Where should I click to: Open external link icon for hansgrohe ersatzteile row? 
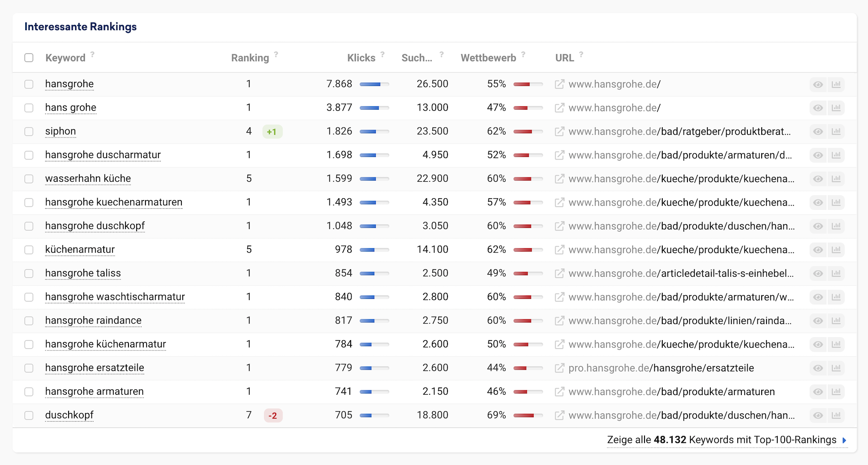559,368
